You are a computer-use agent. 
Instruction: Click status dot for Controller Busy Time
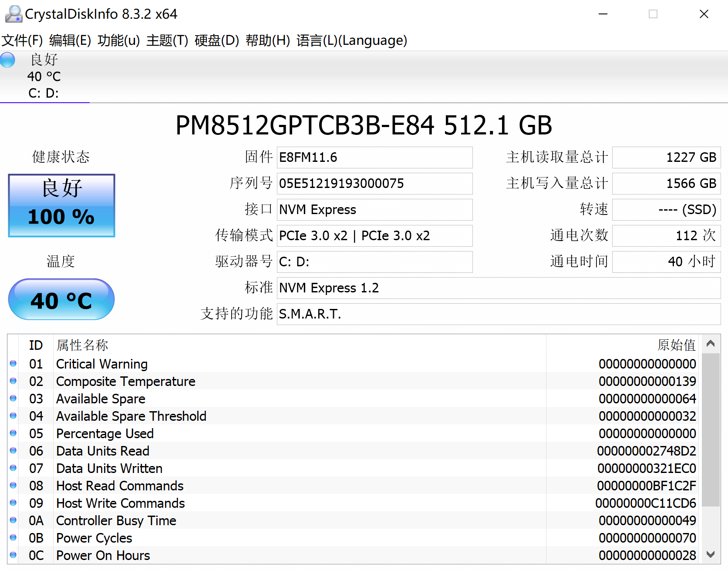13,520
